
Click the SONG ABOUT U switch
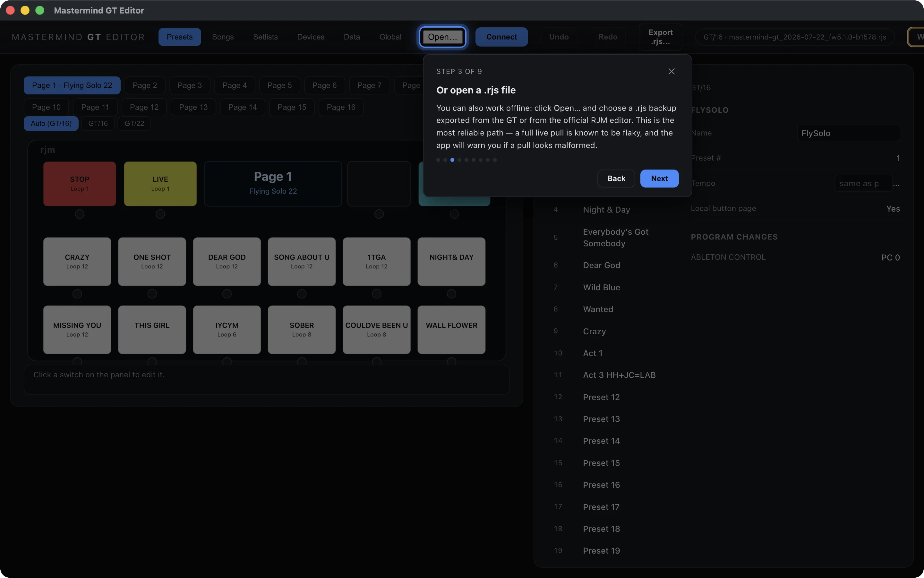pos(302,261)
